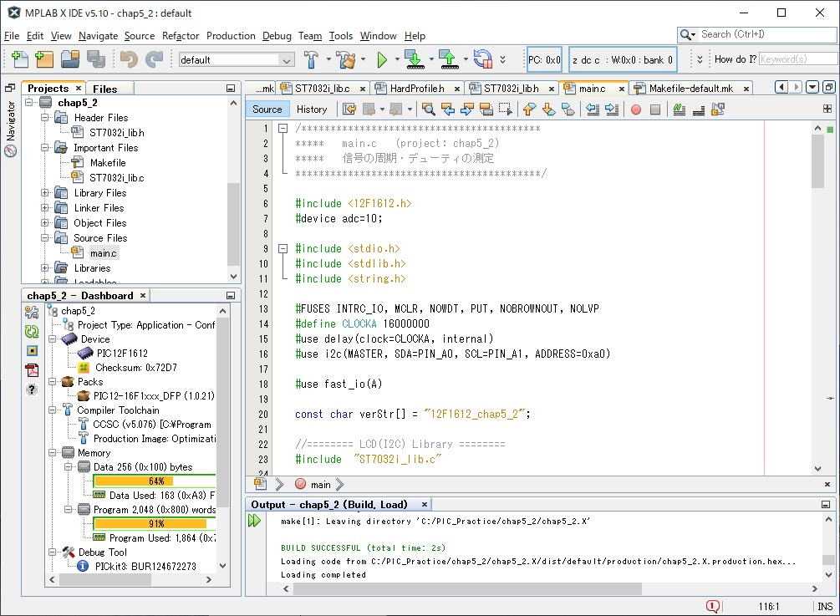Switch to the Files panel tab
Viewport: 840px width, 616px height.
click(x=104, y=89)
